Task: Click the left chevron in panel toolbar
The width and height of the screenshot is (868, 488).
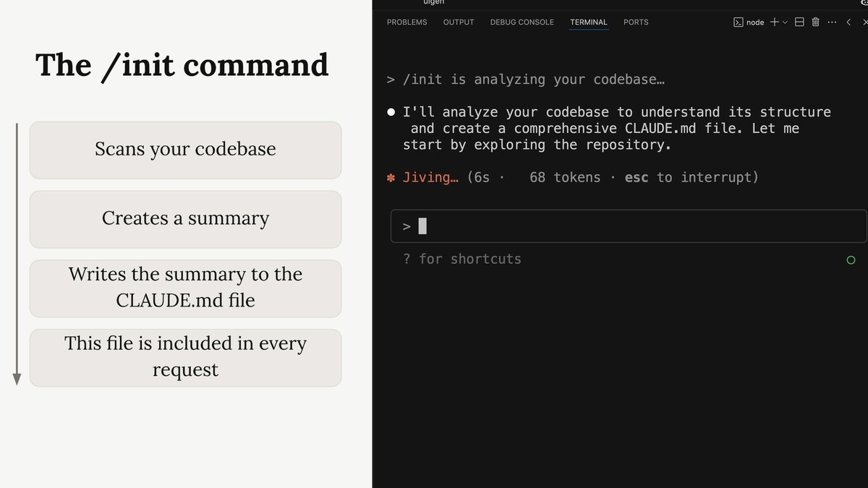Action: [x=848, y=22]
